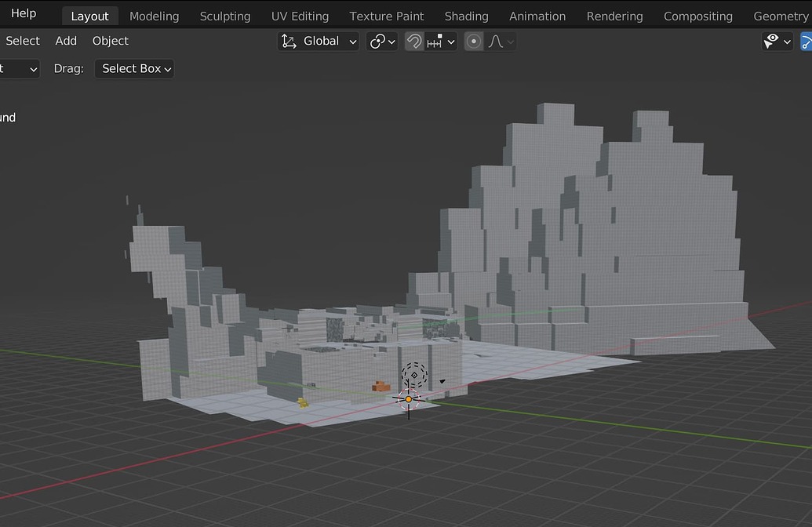Open the proportional editing falloff curve icon
The image size is (812, 527).
[497, 41]
